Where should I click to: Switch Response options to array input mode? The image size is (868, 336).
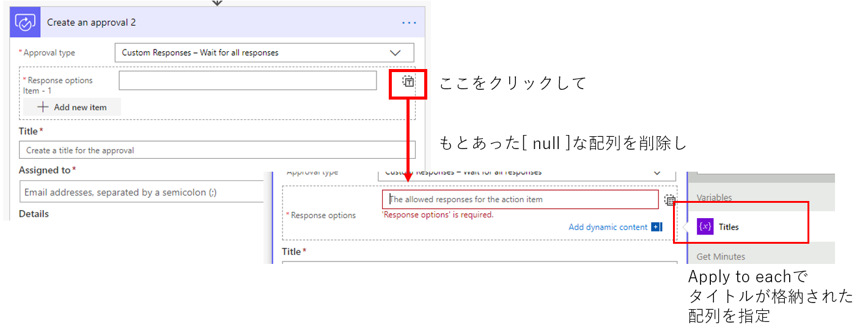408,81
